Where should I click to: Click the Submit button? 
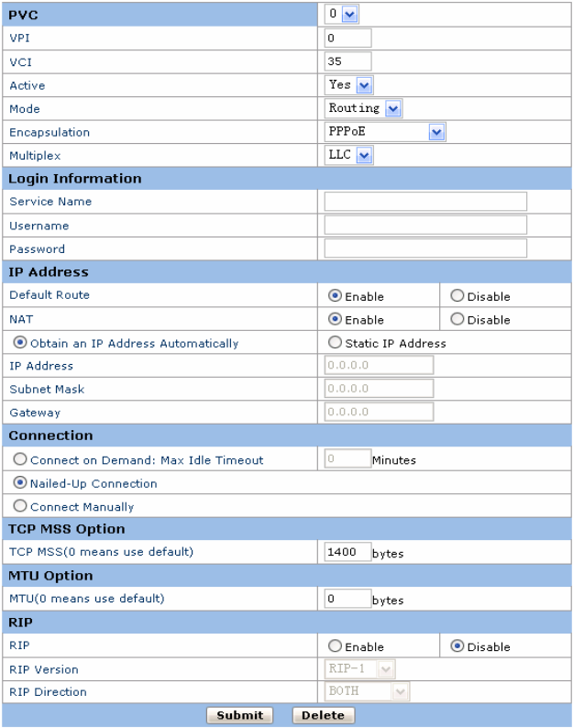point(239,715)
